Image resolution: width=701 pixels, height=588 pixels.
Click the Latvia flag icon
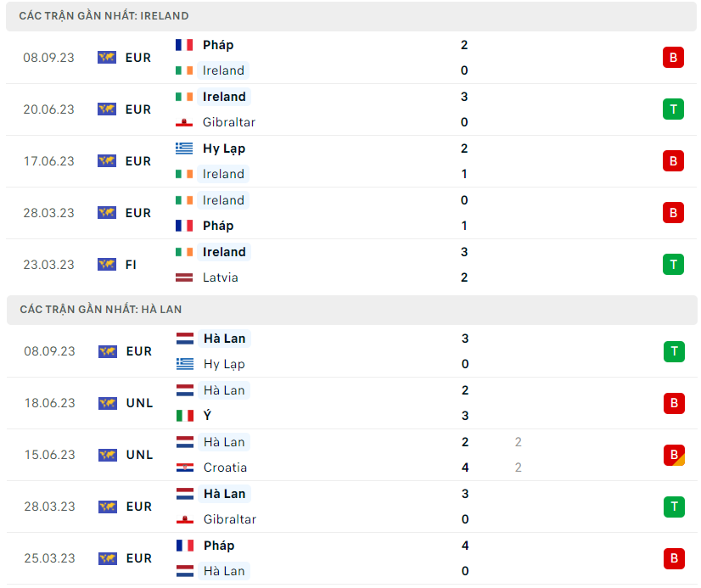(184, 277)
